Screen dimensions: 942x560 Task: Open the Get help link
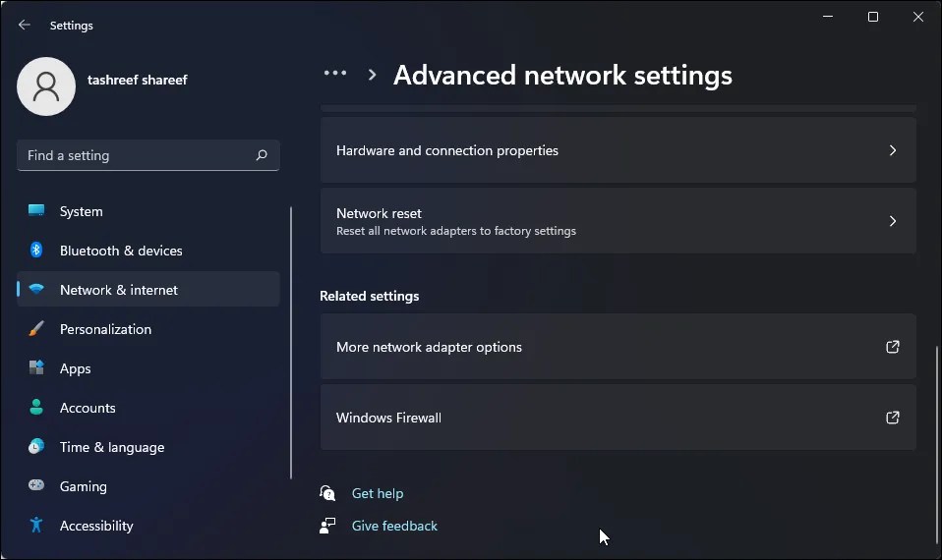click(378, 493)
